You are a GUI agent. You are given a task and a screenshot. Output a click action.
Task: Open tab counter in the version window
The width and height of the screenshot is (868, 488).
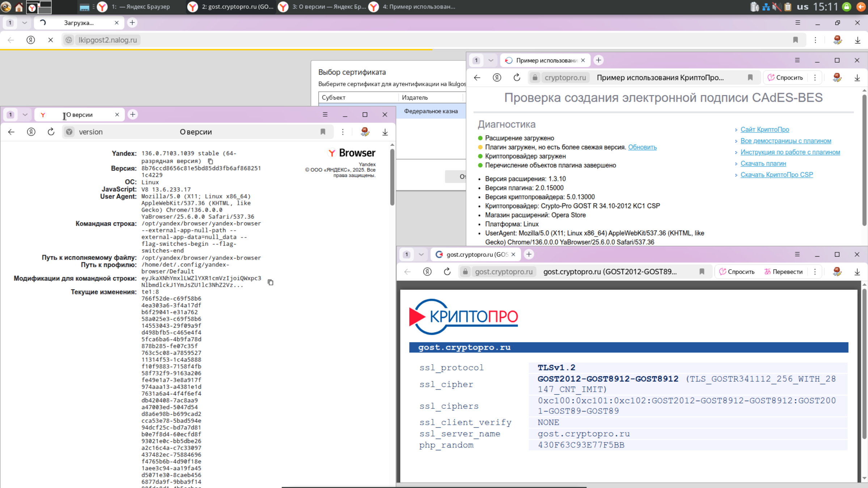[10, 114]
